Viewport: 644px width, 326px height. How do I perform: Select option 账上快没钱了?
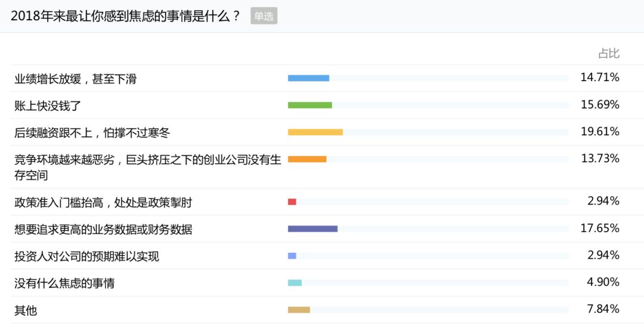(48, 105)
